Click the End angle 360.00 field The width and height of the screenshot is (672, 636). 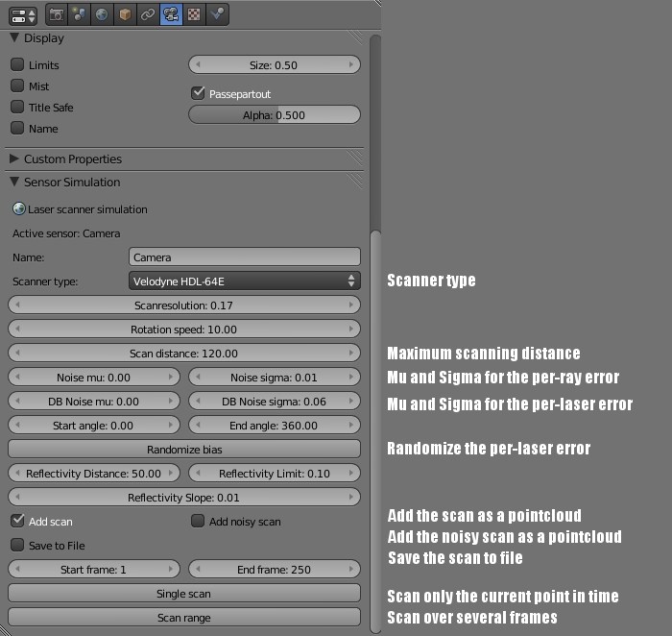[275, 425]
